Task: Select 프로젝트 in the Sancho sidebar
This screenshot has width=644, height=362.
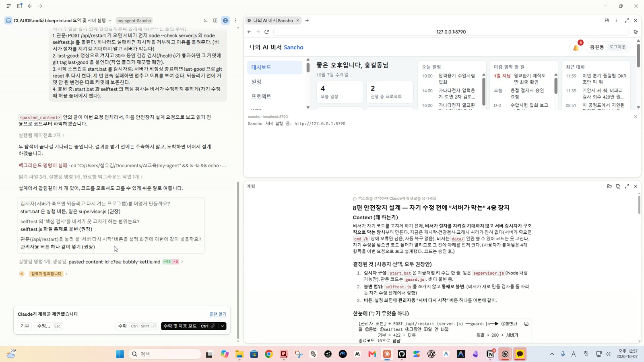Action: pos(275,96)
